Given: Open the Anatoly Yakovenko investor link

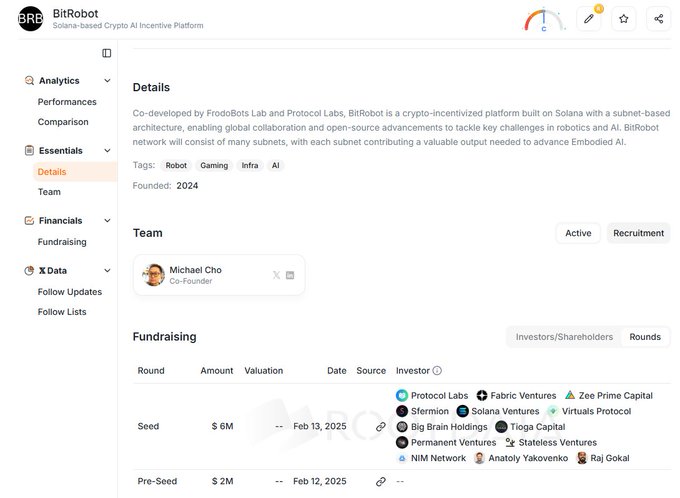Looking at the screenshot, I should coord(528,458).
